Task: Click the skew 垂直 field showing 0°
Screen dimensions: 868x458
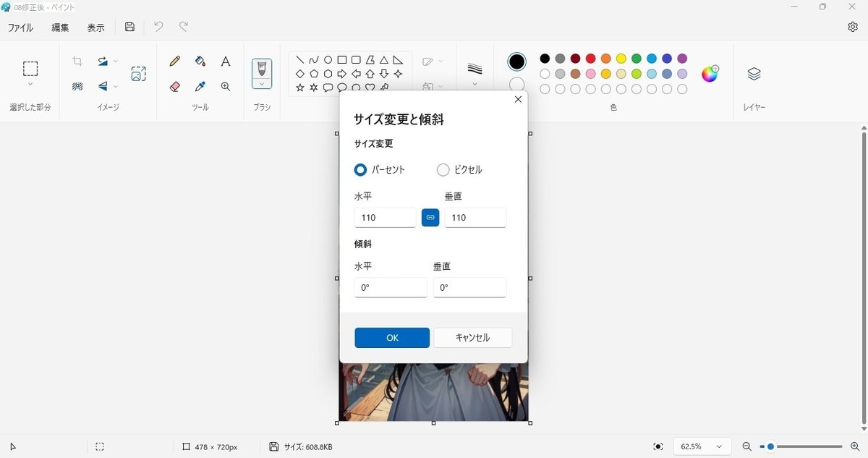Action: 469,287
